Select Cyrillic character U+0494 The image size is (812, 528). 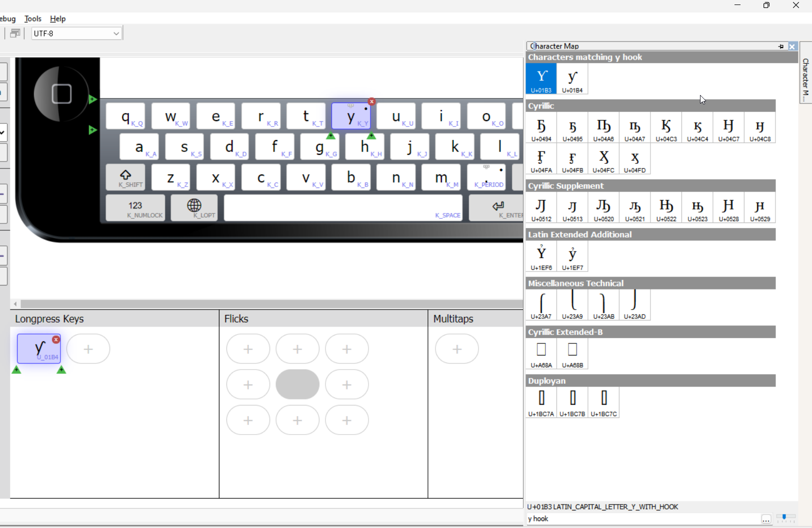[x=541, y=129]
